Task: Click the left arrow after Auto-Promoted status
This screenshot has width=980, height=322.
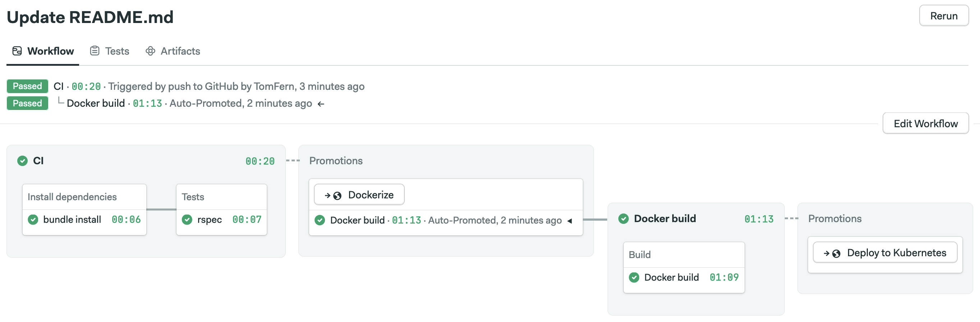Action: (x=321, y=104)
